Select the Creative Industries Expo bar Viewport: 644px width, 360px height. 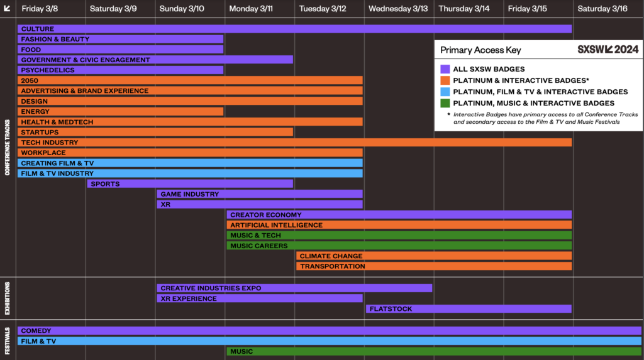click(x=294, y=288)
